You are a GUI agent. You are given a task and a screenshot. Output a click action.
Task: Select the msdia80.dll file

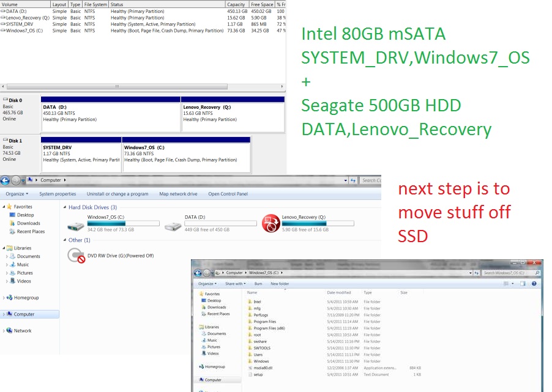coord(260,368)
